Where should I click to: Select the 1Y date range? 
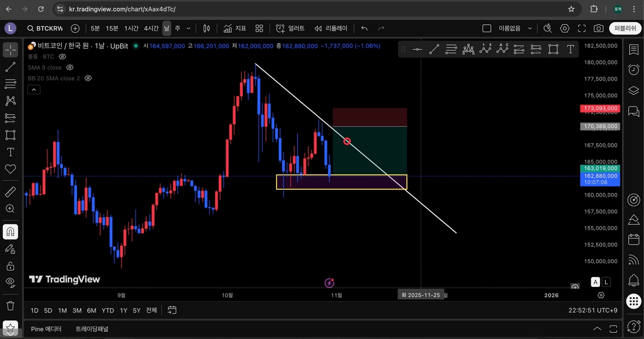coord(123,310)
